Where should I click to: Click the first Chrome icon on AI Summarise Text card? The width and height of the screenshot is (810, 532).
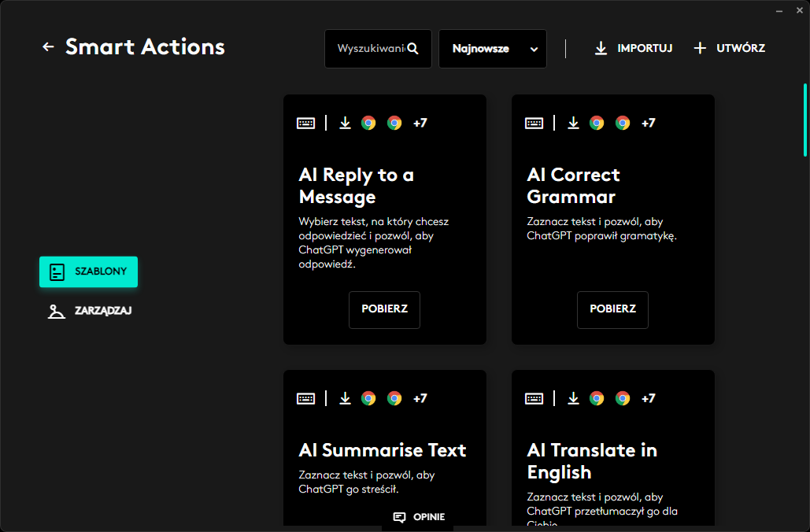(368, 398)
